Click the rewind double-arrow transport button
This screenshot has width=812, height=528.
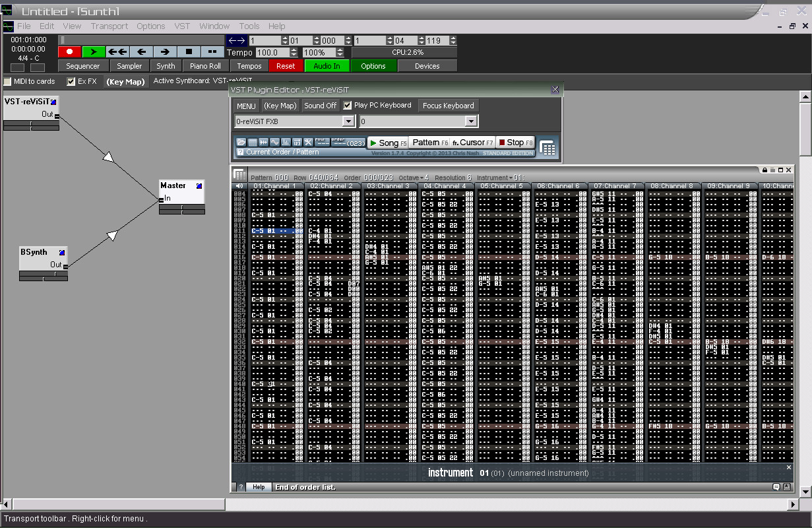[x=117, y=52]
